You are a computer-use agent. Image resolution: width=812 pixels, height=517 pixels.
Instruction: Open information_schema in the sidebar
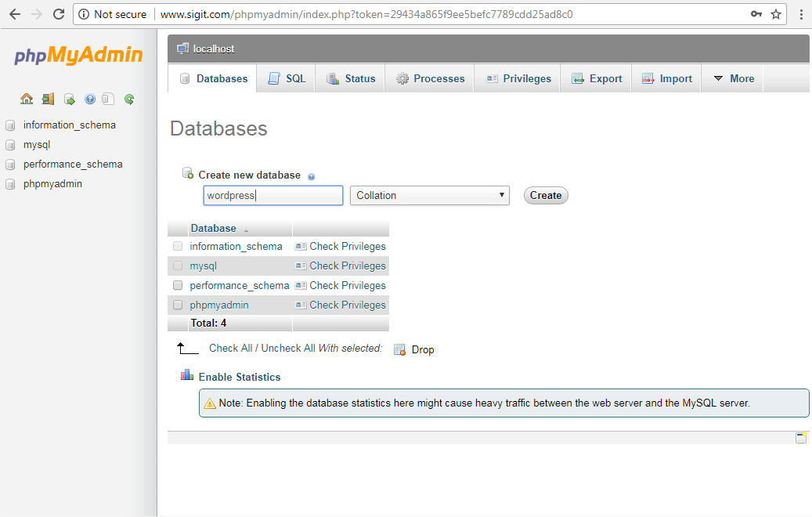point(70,125)
